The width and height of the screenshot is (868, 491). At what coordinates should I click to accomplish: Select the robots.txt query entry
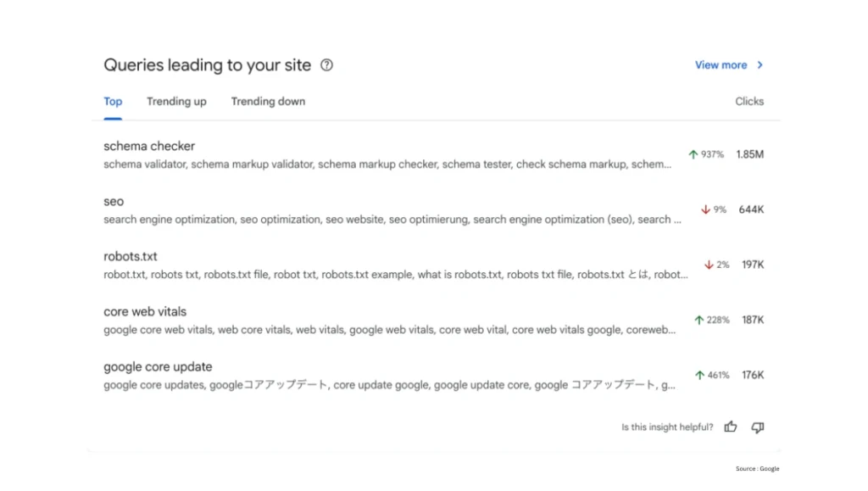pos(131,256)
